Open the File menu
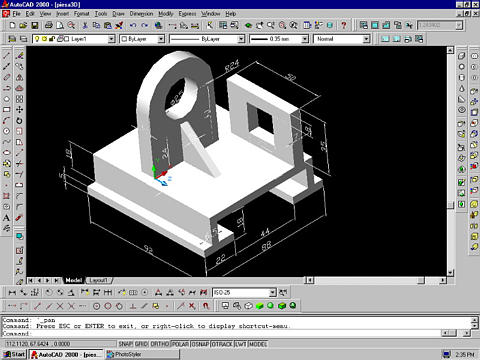 click(x=17, y=14)
